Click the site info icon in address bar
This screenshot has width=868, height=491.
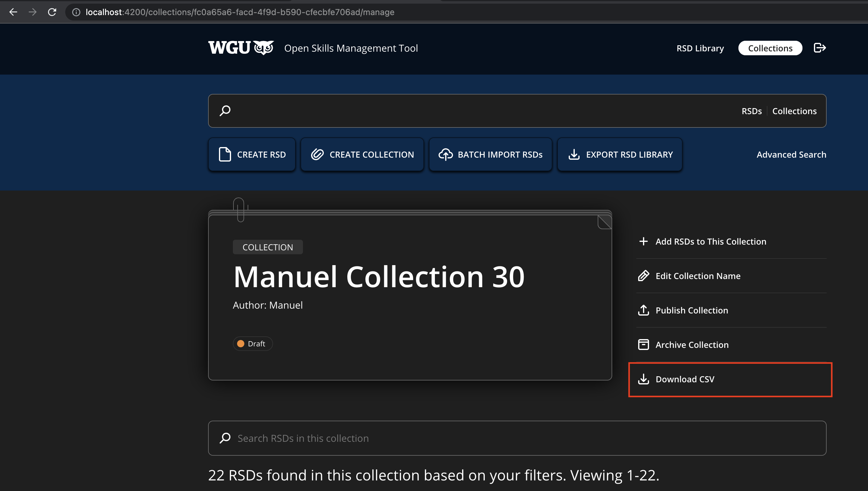click(x=76, y=12)
